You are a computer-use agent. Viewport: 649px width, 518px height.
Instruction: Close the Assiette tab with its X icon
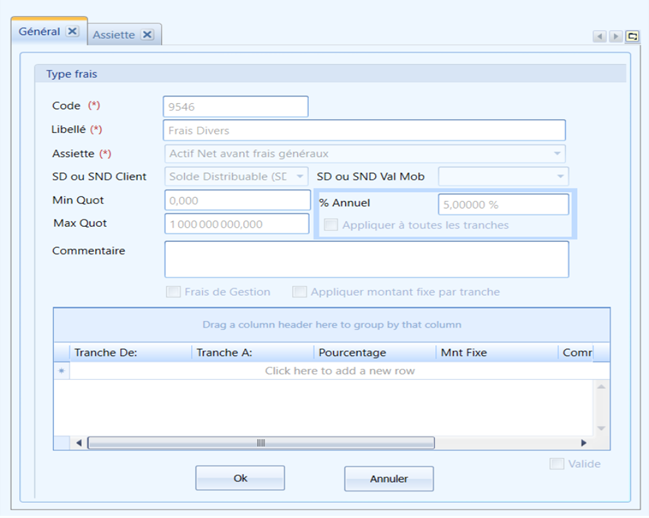click(x=147, y=35)
